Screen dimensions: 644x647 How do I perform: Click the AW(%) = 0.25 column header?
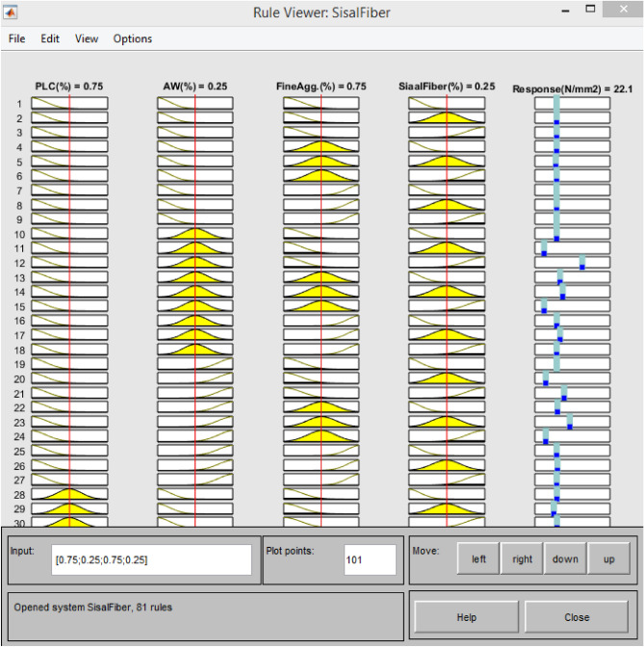coord(195,87)
